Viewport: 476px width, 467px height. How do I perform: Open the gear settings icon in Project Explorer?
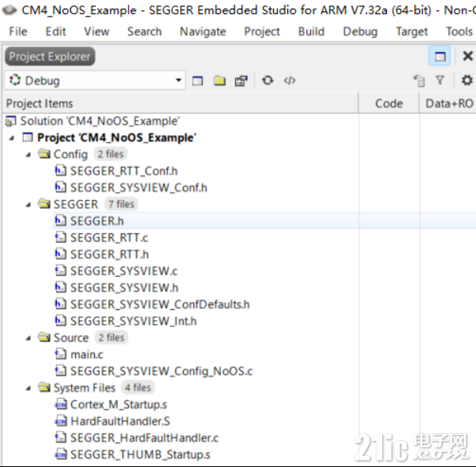point(467,81)
